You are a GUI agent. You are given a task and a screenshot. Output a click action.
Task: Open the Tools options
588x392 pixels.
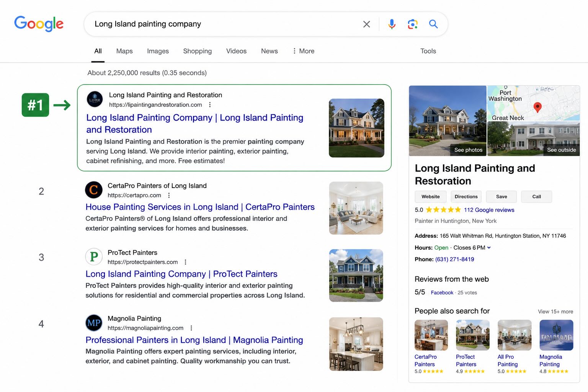[x=428, y=51]
